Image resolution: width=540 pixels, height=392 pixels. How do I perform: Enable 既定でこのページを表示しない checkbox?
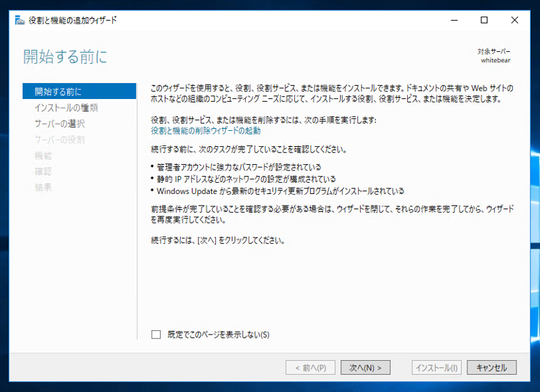point(156,335)
